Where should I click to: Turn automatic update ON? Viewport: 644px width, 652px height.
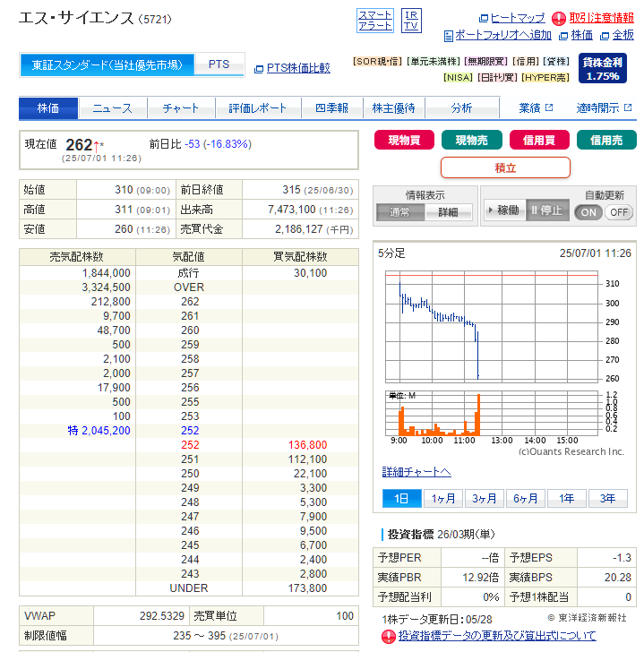(x=588, y=212)
